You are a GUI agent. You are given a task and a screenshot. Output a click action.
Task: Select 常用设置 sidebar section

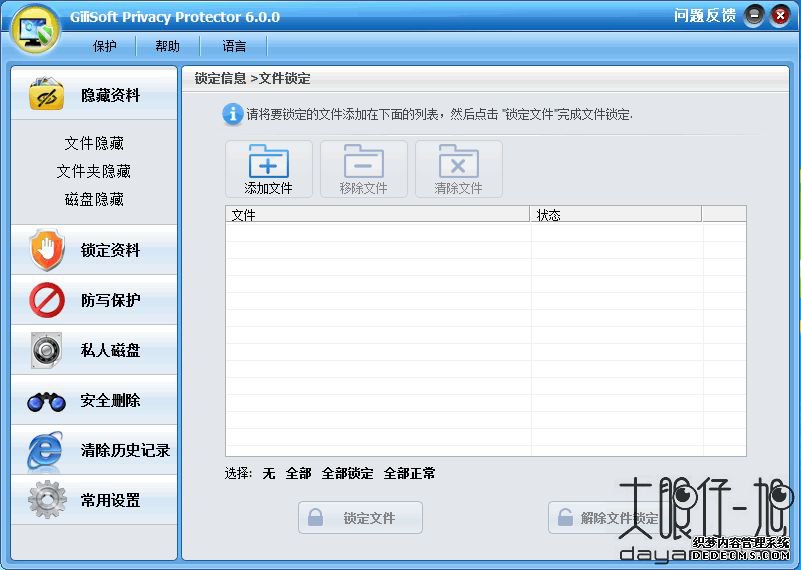(94, 500)
